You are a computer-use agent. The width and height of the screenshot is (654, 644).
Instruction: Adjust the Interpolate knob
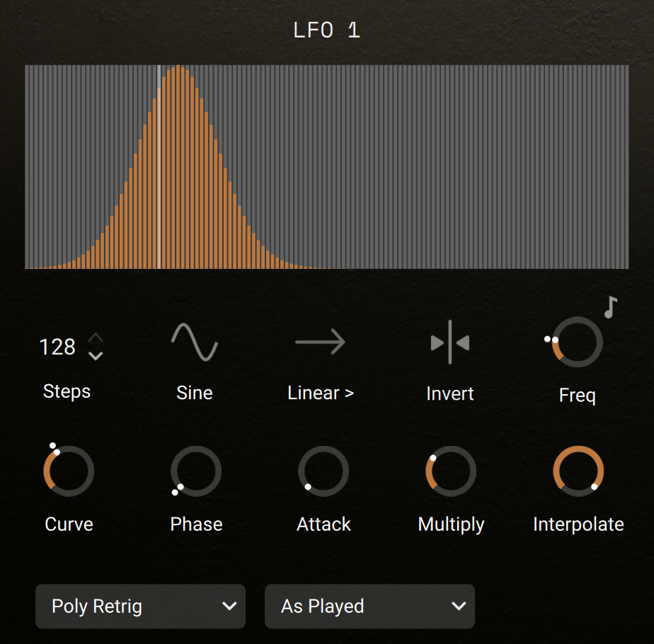[578, 471]
